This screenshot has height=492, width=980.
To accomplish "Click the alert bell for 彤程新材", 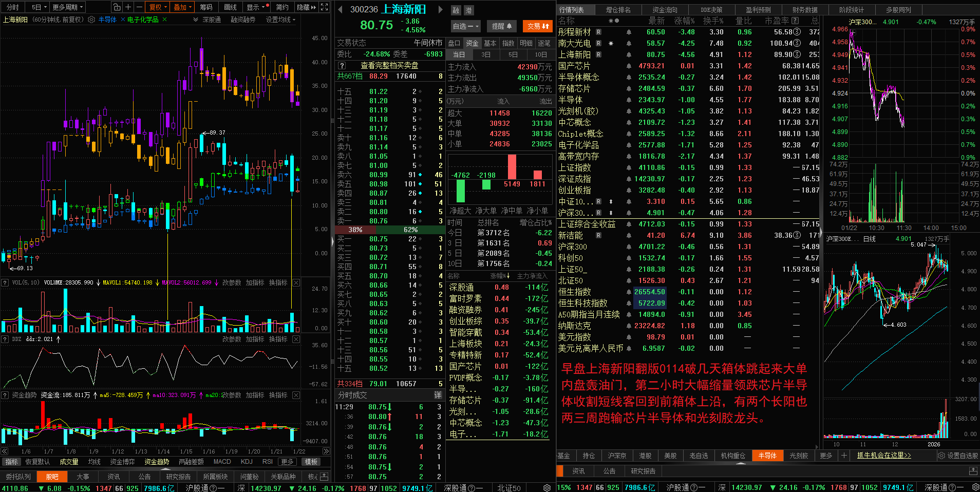I will point(629,32).
